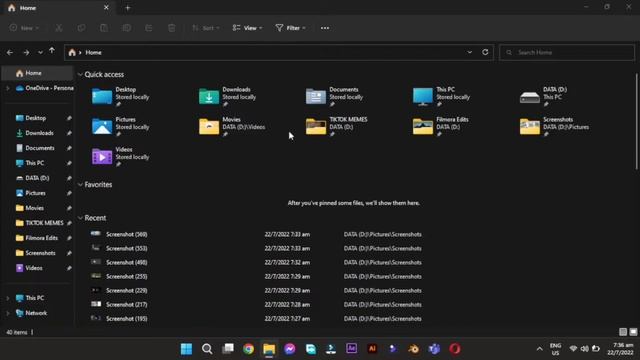Open the Downloads folder in Quick access

click(x=228, y=97)
